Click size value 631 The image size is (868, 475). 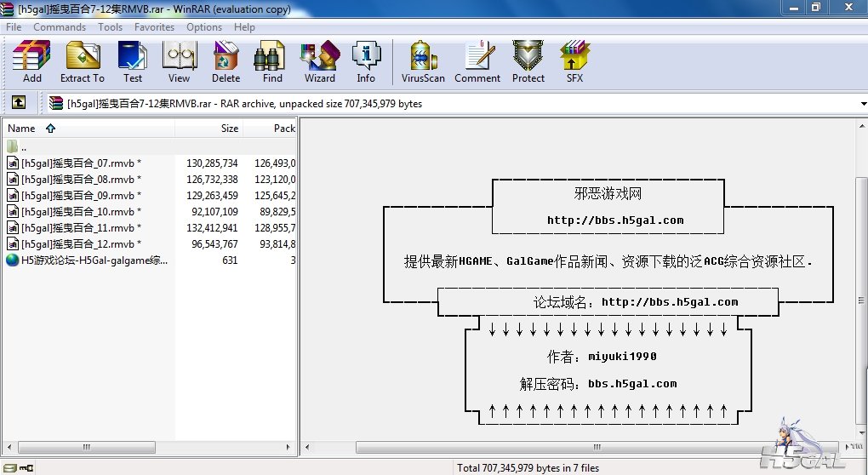pyautogui.click(x=230, y=260)
